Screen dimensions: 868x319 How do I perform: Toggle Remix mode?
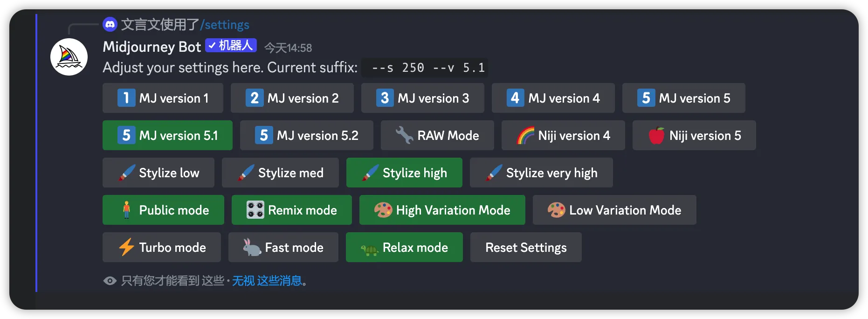(x=292, y=210)
